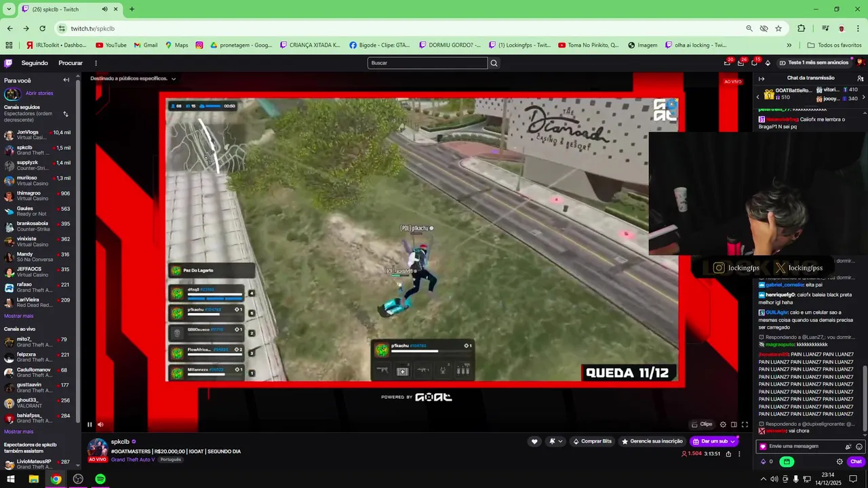This screenshot has width=868, height=488.
Task: Mute the stream volume
Action: pyautogui.click(x=100, y=425)
